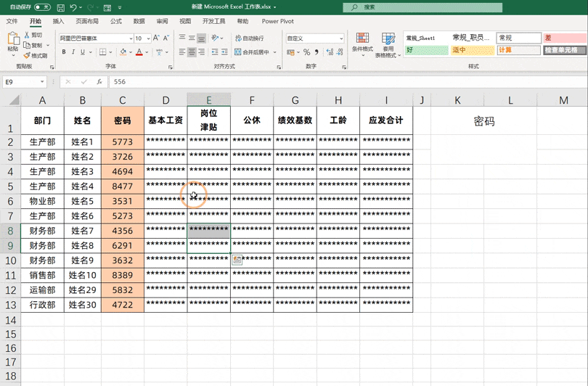Toggle Underline formatting

[83, 52]
